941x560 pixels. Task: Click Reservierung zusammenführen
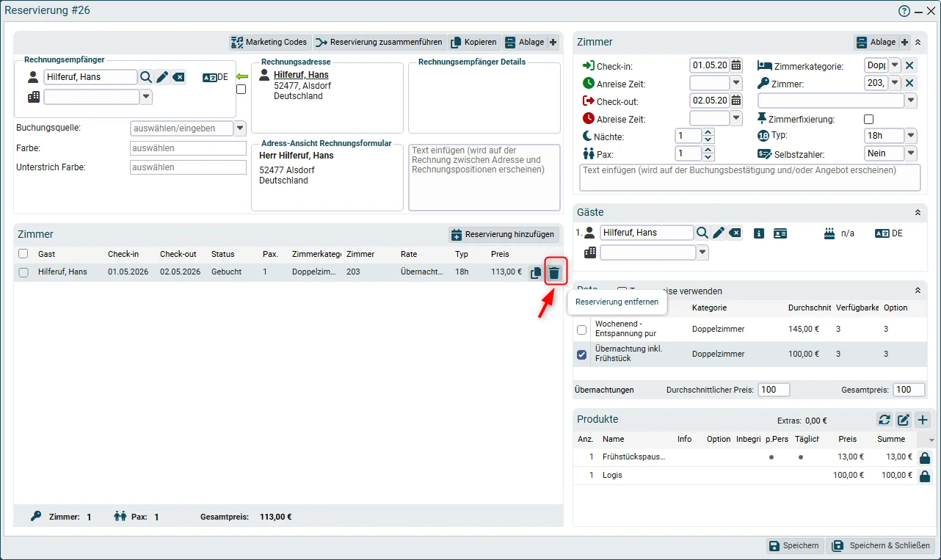pos(379,42)
